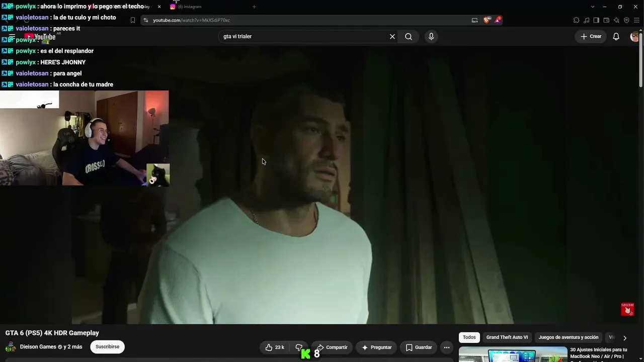Open the 30 Ajustes Iniciales video title
Screen dimensions: 644x362
point(599,353)
